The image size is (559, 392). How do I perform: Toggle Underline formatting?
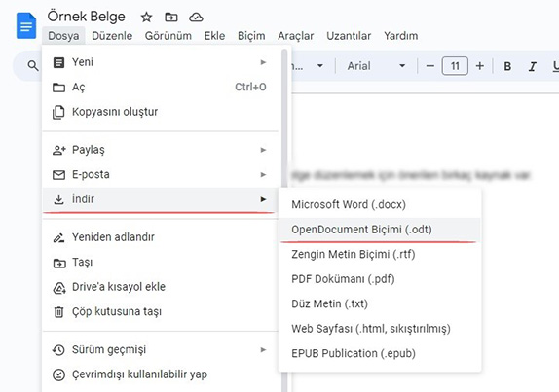pos(555,66)
